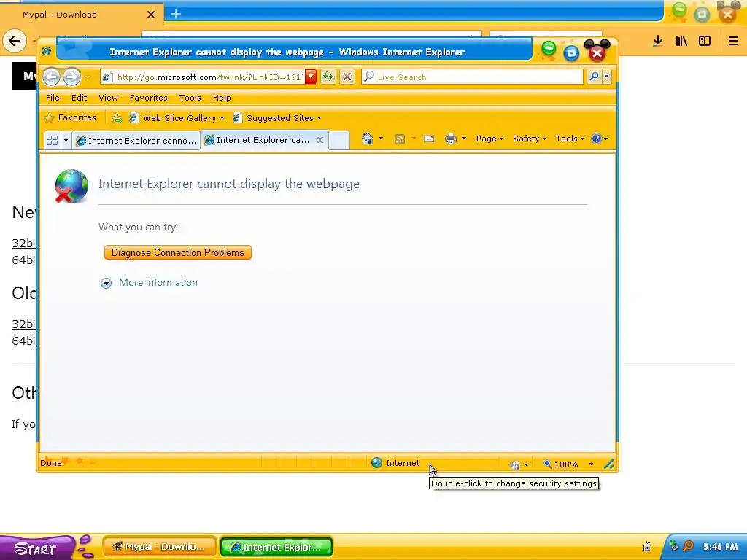Click the Internet security zone globe
This screenshot has height=560, width=747.
(376, 462)
